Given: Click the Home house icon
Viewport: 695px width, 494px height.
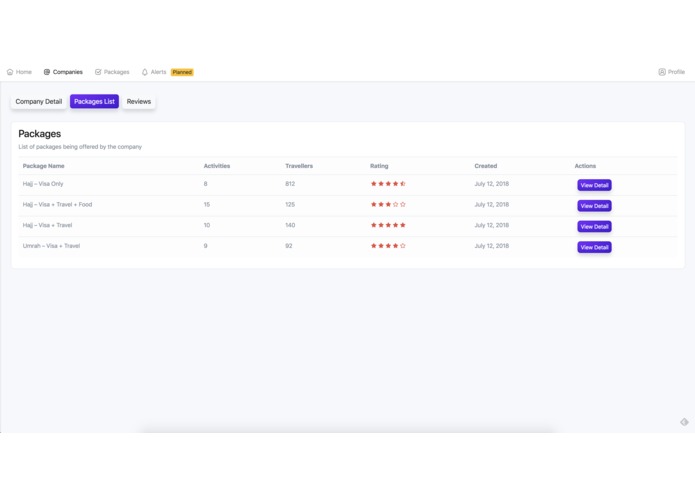Looking at the screenshot, I should [10, 72].
